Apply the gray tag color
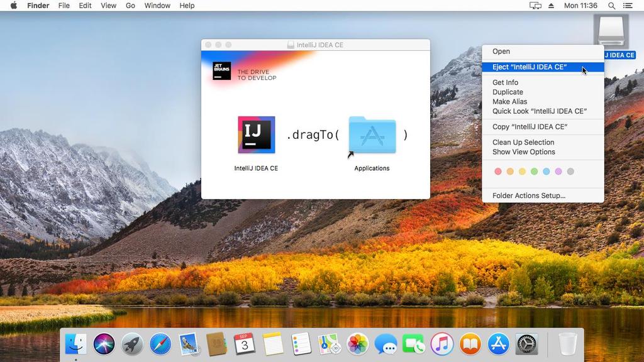Viewport: 644px width, 362px height. (x=570, y=172)
